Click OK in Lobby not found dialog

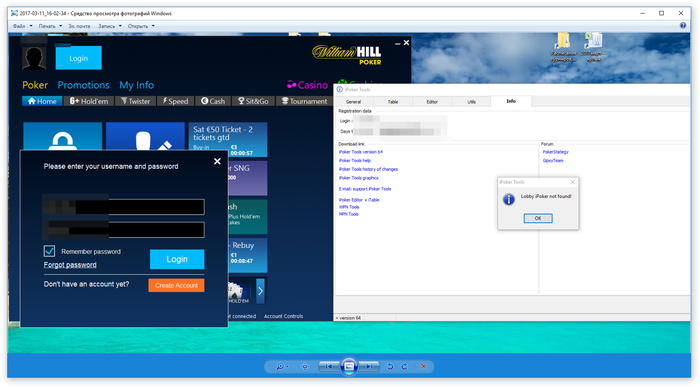coord(538,218)
